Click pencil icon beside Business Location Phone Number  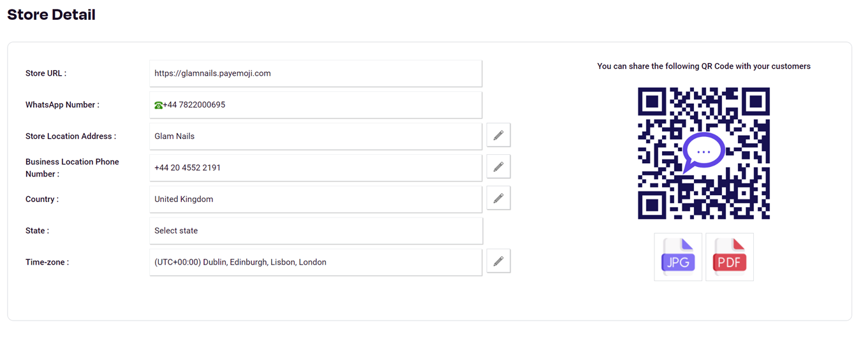pyautogui.click(x=498, y=167)
